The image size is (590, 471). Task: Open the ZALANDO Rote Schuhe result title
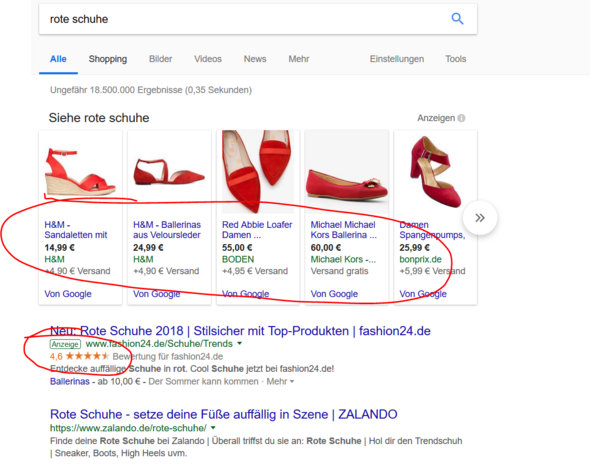tap(224, 415)
